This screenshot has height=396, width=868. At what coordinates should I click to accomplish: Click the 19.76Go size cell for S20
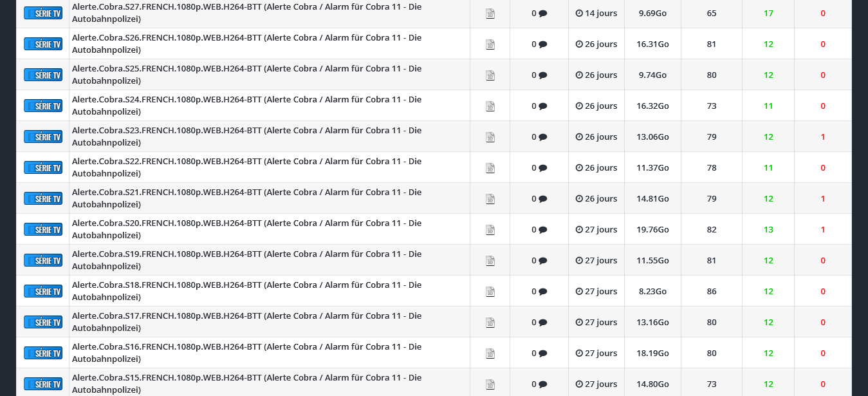point(652,229)
